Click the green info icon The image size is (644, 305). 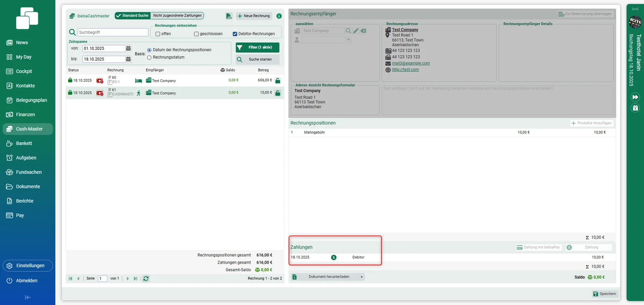pos(279,16)
